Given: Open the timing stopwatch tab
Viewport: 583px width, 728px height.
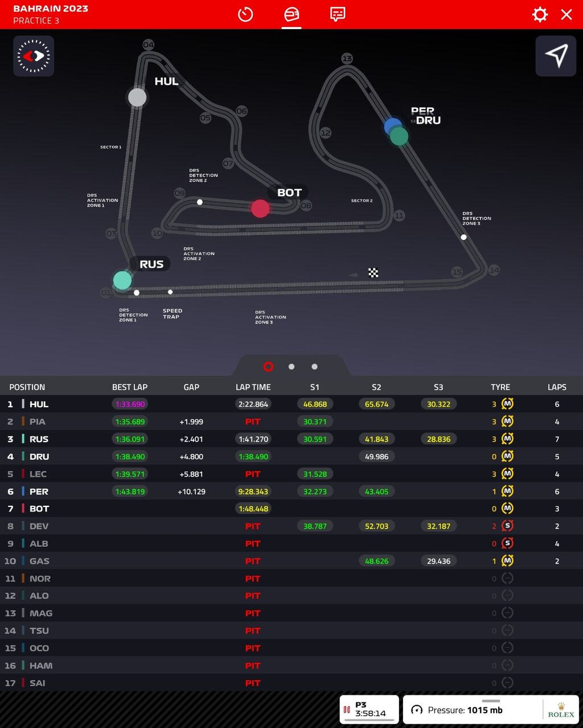Looking at the screenshot, I should 245,14.
